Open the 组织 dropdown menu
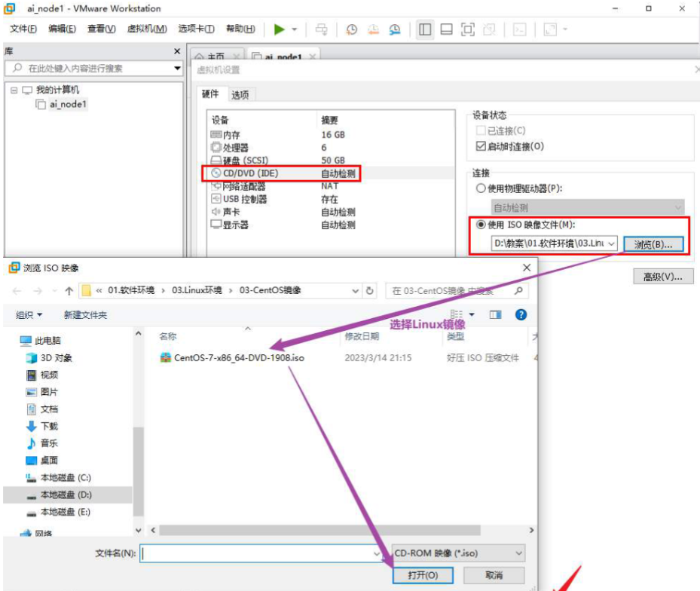The height and width of the screenshot is (591, 700). [x=29, y=315]
